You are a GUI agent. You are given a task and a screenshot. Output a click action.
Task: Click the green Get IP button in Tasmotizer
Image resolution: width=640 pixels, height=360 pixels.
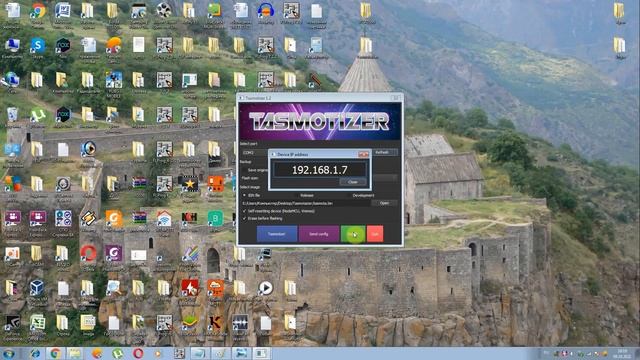353,234
